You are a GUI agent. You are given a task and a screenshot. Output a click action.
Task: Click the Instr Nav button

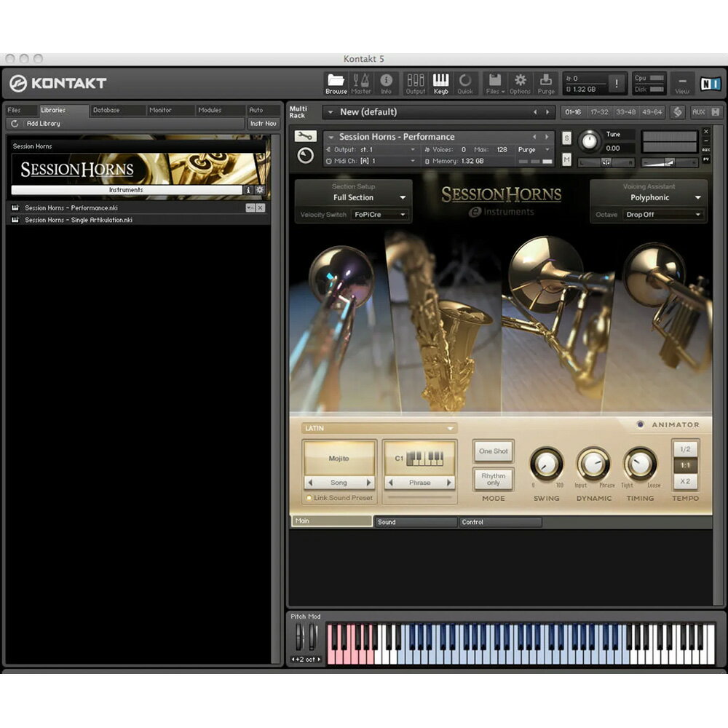(263, 124)
